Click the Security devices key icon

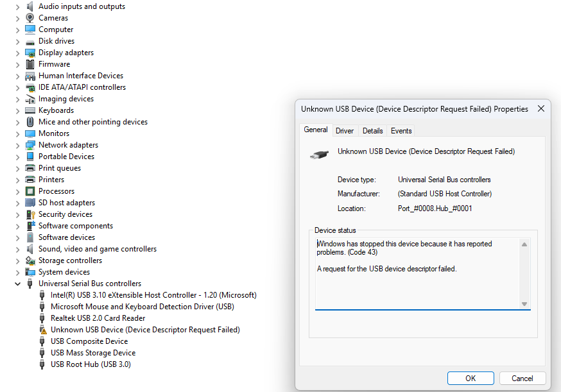(x=30, y=214)
